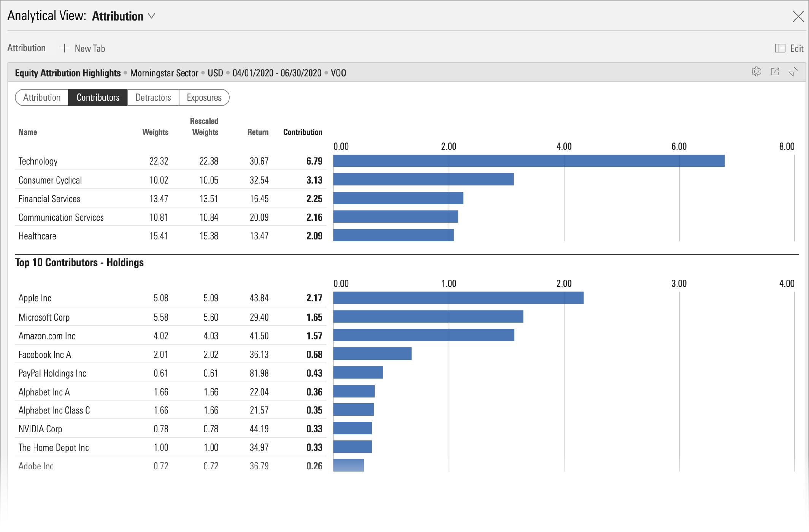This screenshot has width=809, height=532.
Task: Select the Microsoft Corp holding row
Action: click(44, 317)
